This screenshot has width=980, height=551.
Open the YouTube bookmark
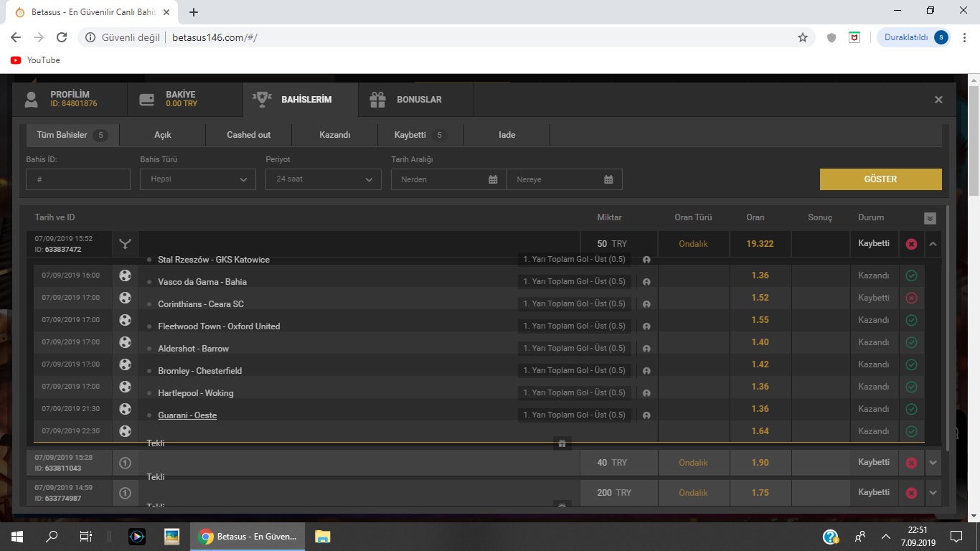(x=35, y=60)
